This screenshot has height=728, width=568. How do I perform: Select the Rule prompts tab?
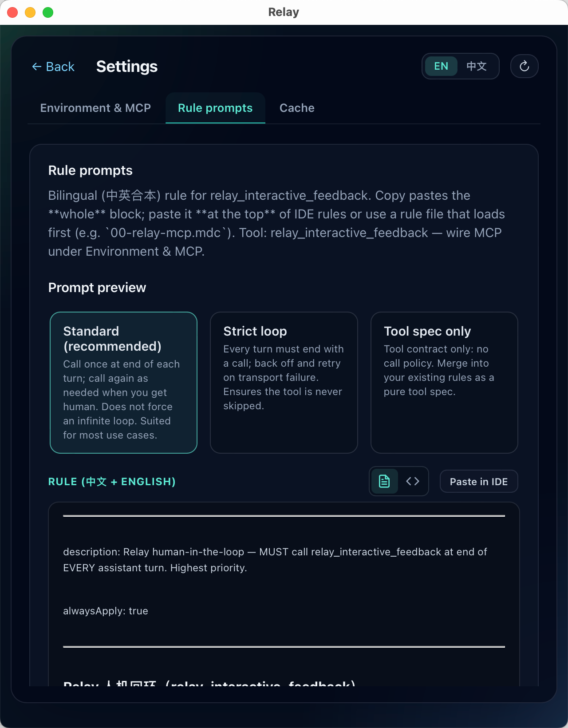click(x=215, y=108)
